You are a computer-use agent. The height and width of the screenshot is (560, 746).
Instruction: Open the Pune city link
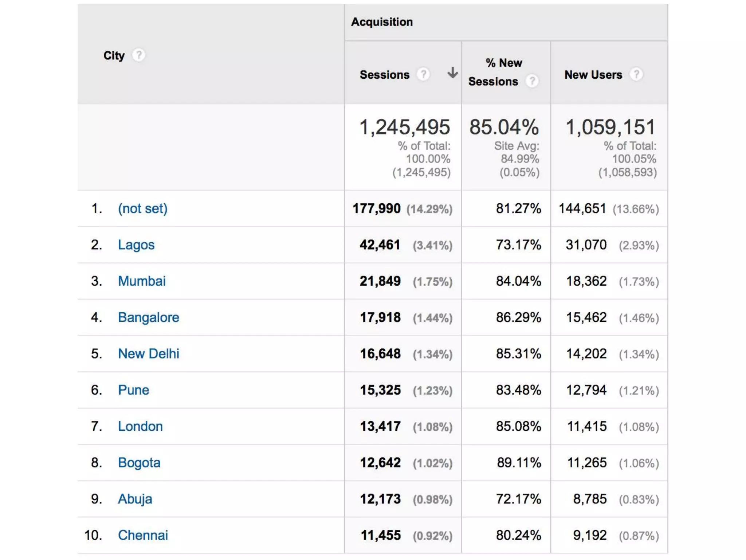click(x=133, y=390)
